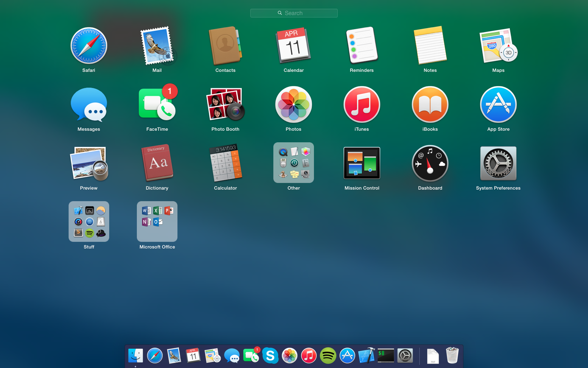
Task: Launch Spotify from the Dock
Action: [328, 356]
